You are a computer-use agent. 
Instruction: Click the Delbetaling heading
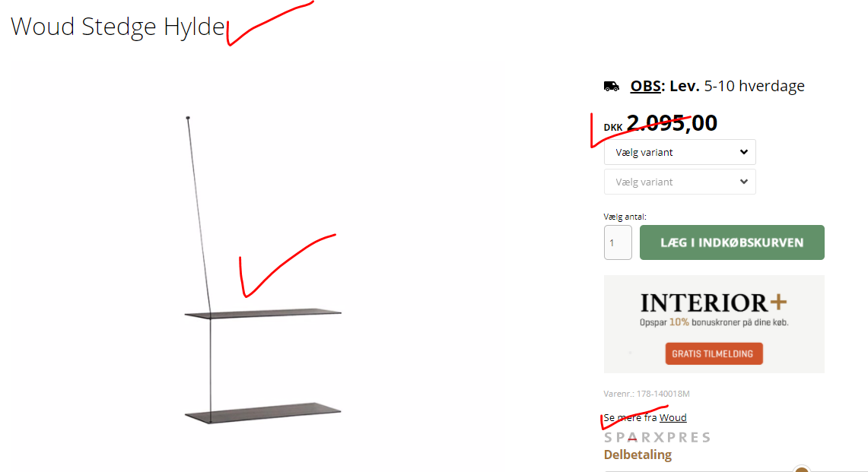[x=637, y=455]
